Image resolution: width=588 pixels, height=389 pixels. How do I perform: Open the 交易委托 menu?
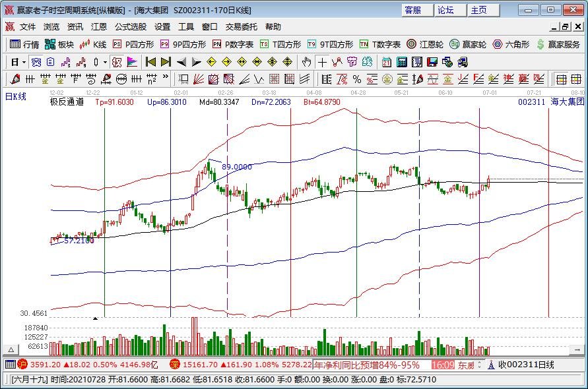(x=242, y=27)
